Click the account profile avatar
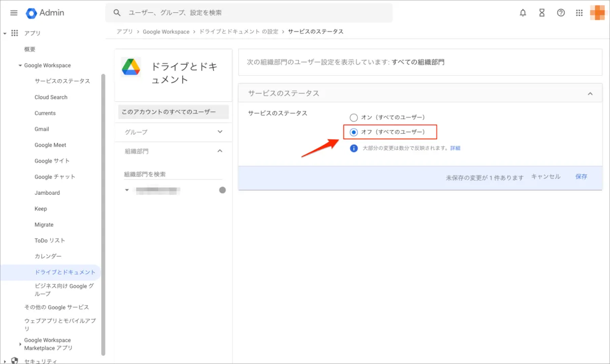Viewport: 610px width, 364px height. [x=597, y=13]
